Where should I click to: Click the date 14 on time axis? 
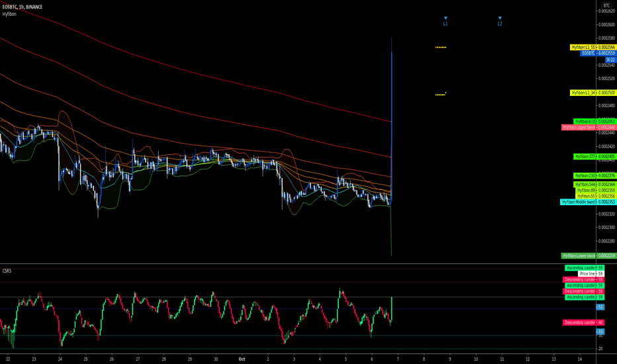(580, 359)
